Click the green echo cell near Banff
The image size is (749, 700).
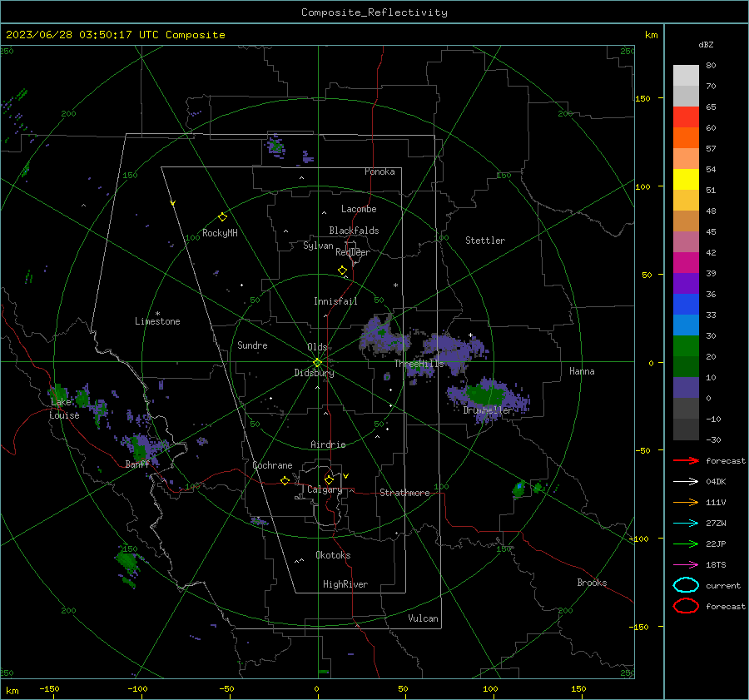140,449
